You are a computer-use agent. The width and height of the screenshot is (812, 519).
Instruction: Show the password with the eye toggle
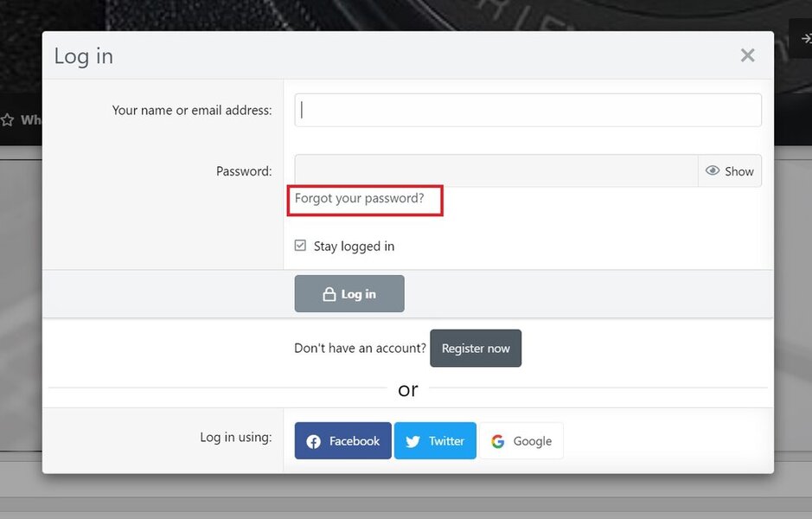[x=730, y=171]
